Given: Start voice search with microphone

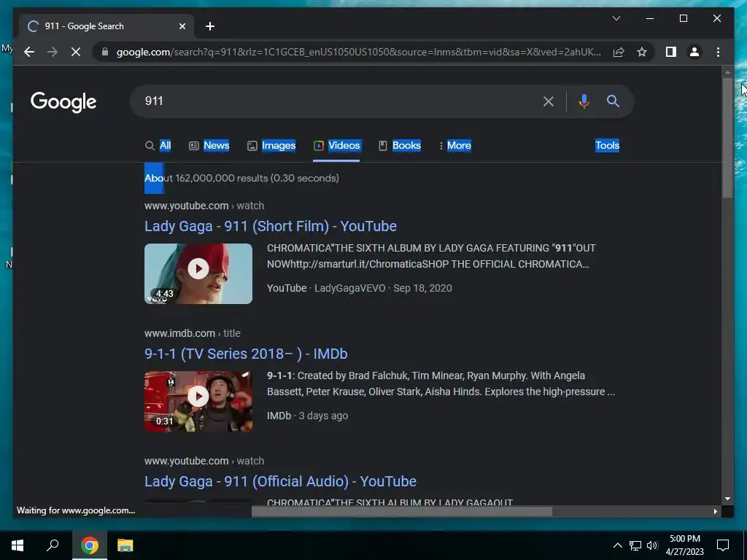Looking at the screenshot, I should click(584, 101).
